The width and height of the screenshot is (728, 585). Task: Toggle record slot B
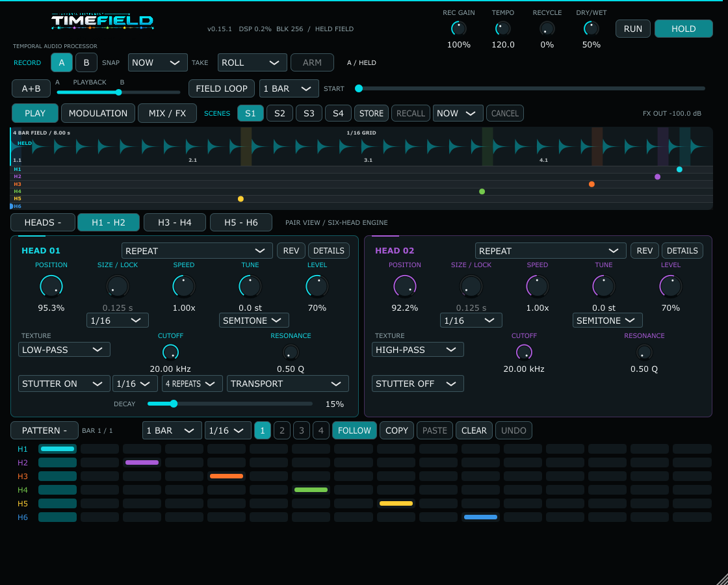(86, 62)
